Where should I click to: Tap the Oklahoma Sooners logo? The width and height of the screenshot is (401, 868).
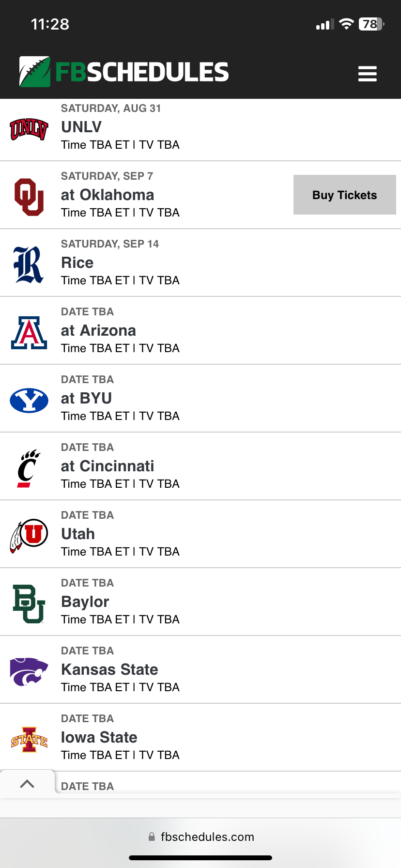click(x=29, y=197)
